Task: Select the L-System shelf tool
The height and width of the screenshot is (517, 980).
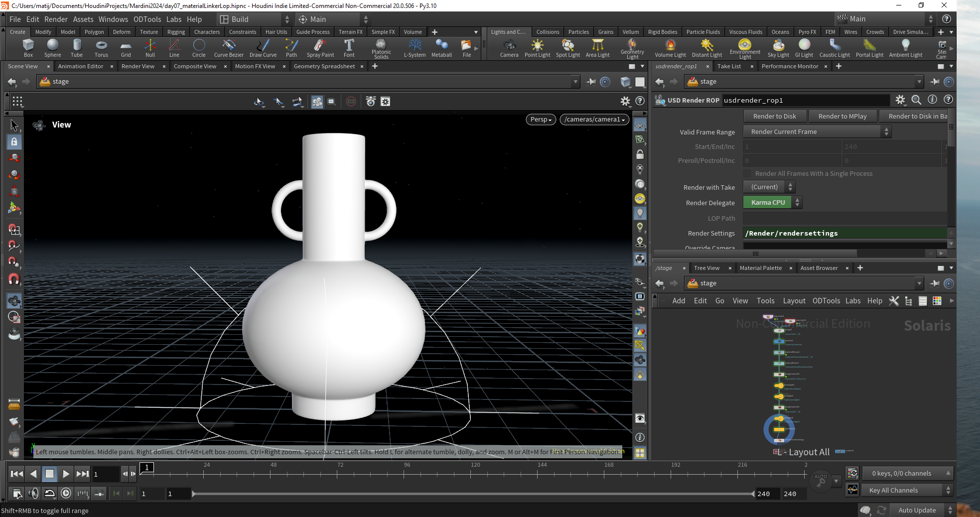Action: (x=415, y=48)
